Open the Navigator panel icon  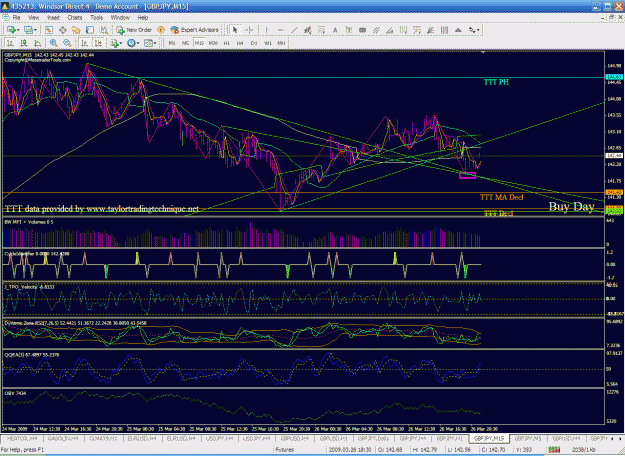pyautogui.click(x=76, y=30)
